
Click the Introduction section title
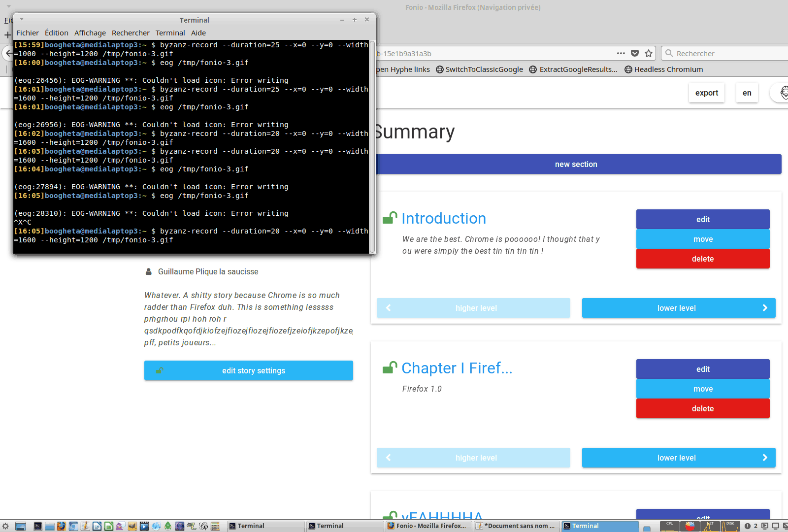coord(444,218)
